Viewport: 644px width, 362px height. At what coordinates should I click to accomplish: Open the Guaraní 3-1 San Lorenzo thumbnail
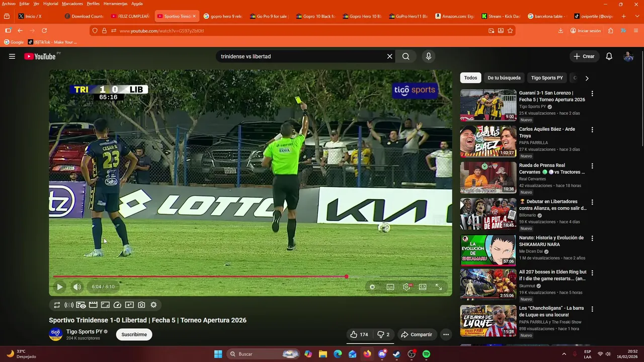tap(488, 105)
